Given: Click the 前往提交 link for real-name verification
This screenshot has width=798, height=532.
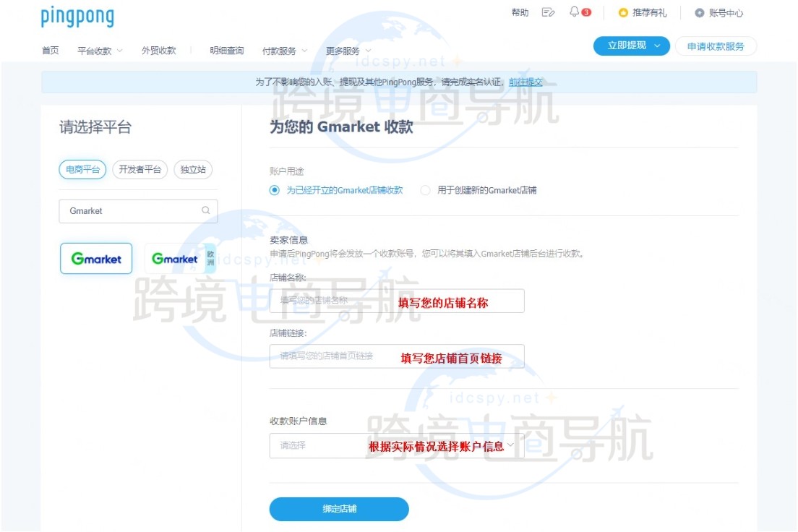Looking at the screenshot, I should pos(526,82).
